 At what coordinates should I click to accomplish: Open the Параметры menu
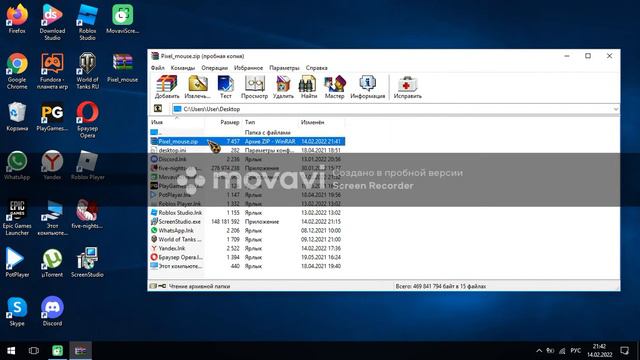tap(284, 68)
